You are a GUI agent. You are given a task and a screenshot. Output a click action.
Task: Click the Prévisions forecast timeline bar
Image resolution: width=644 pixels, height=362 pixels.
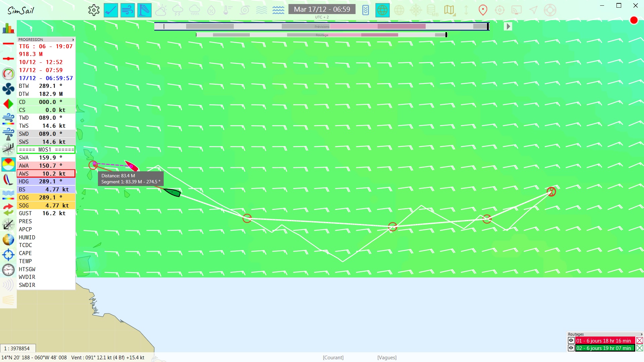coord(322,26)
